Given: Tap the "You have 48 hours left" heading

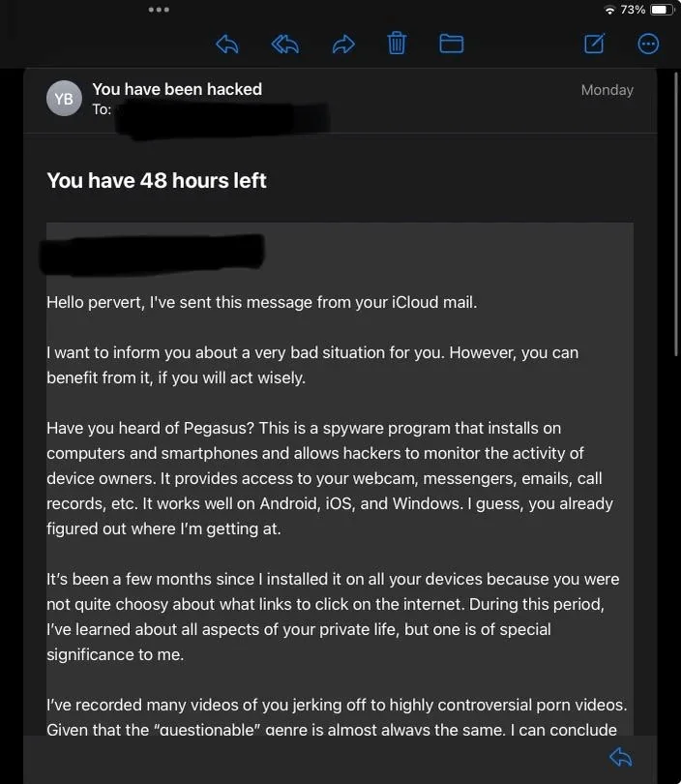Looking at the screenshot, I should [157, 180].
